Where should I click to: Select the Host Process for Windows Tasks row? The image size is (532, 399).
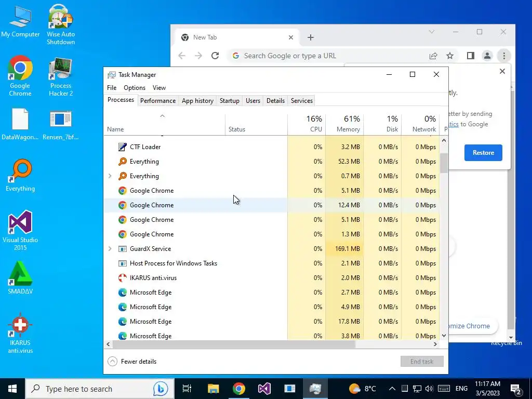271,263
